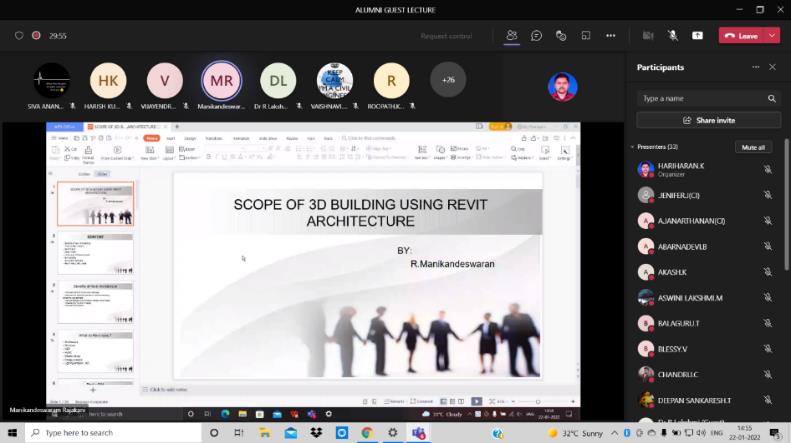Open the dropdown next to Leave
Image resolution: width=791 pixels, height=443 pixels.
click(772, 36)
